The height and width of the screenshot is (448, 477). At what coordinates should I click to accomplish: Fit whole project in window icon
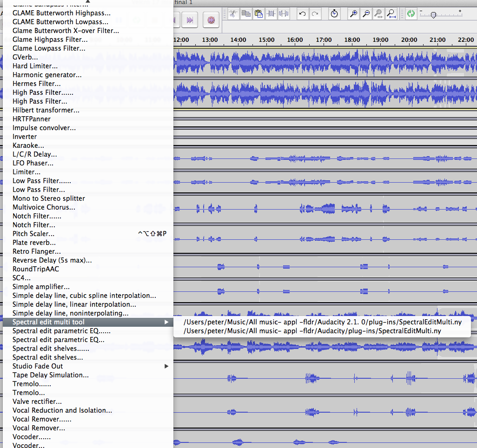click(391, 13)
